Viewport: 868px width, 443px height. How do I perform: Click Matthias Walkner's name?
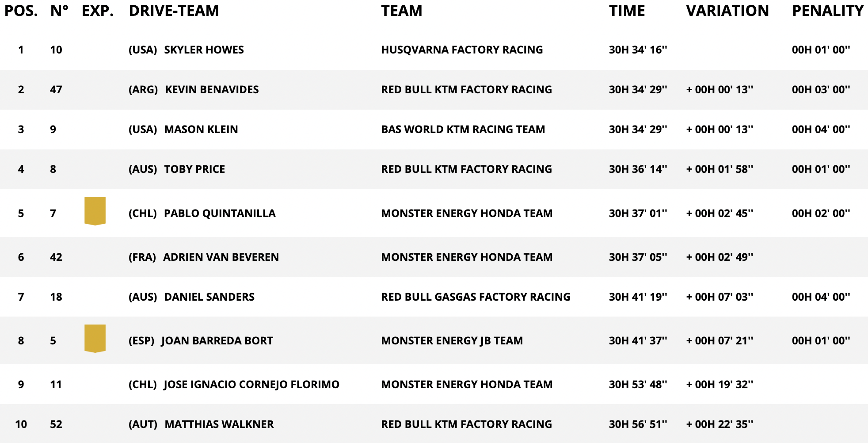pos(219,424)
